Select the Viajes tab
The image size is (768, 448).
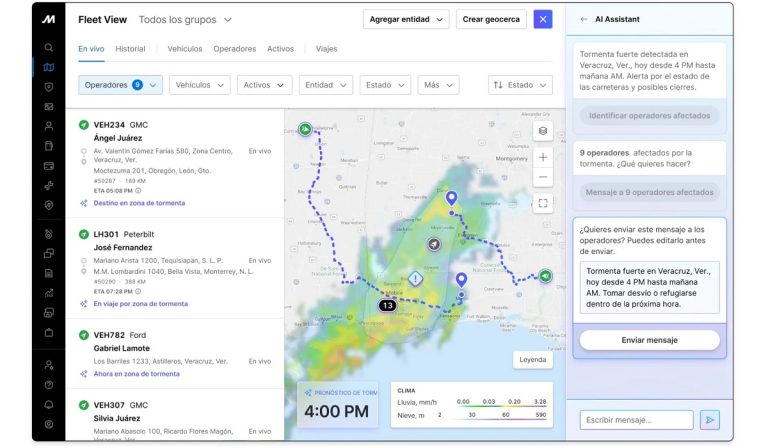326,49
